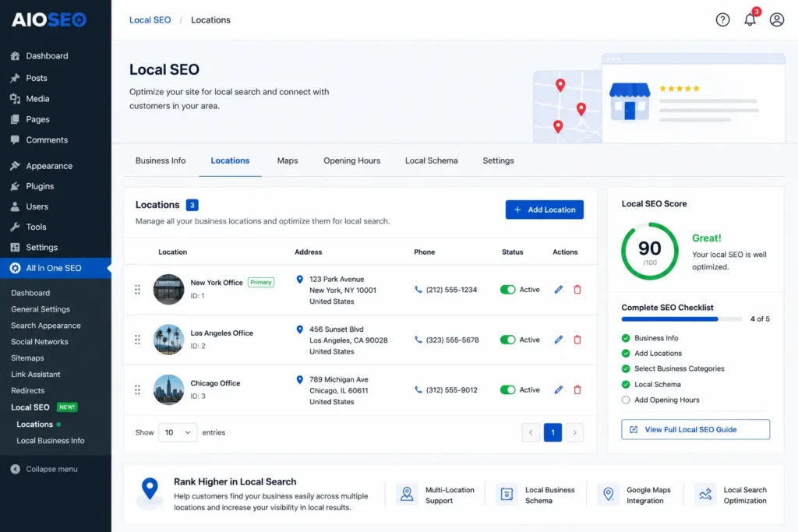Click the Collapse menu arrow icon
This screenshot has height=532, width=798.
pyautogui.click(x=16, y=469)
